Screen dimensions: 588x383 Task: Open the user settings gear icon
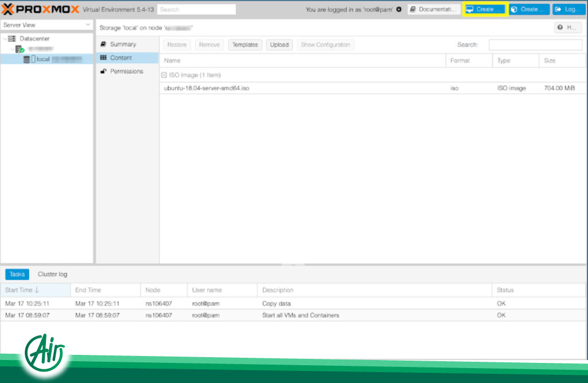pos(399,9)
